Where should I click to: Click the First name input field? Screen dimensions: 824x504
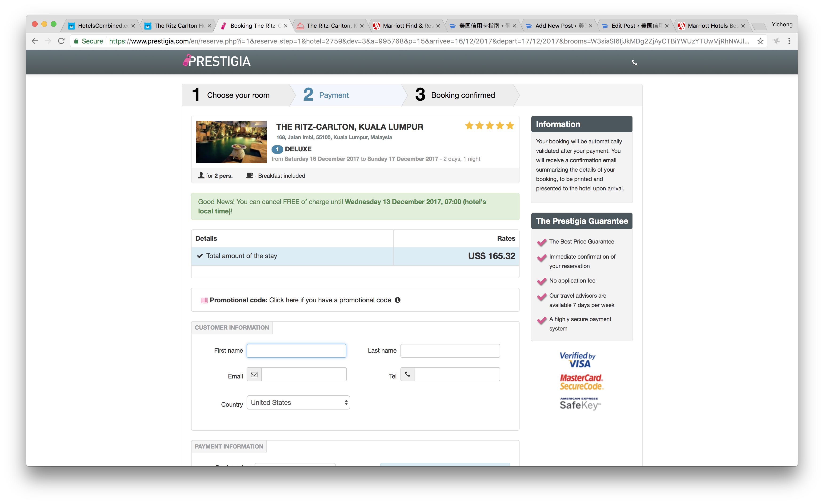tap(296, 351)
